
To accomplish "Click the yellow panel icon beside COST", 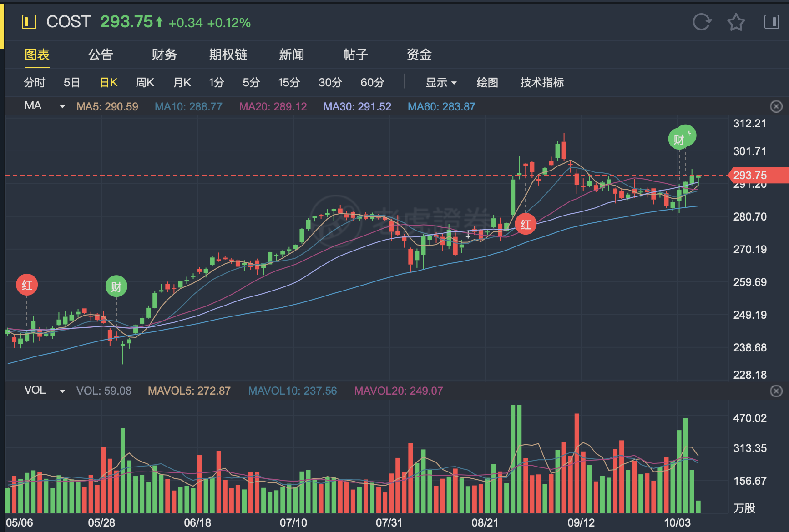I will pyautogui.click(x=29, y=22).
